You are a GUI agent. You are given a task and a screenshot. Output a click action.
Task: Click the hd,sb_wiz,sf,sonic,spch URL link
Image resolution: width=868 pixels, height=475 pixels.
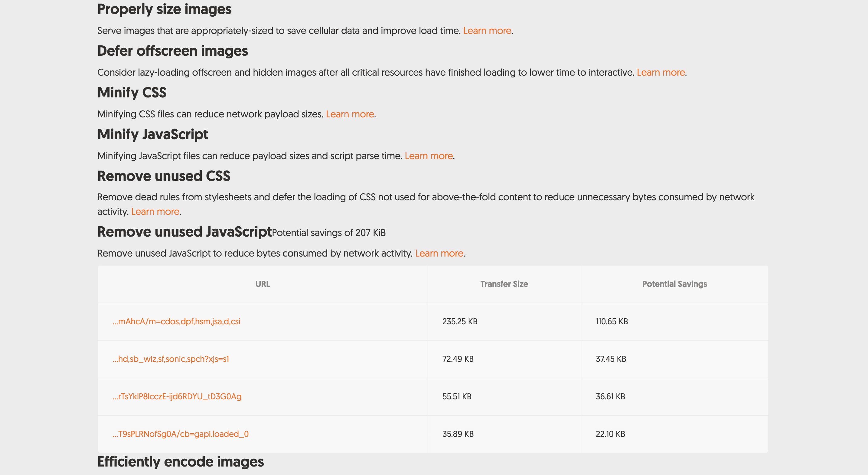(x=171, y=359)
